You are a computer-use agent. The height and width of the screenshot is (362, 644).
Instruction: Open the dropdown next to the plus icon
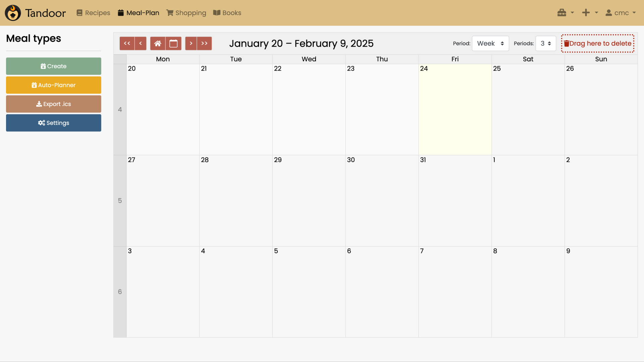596,12
